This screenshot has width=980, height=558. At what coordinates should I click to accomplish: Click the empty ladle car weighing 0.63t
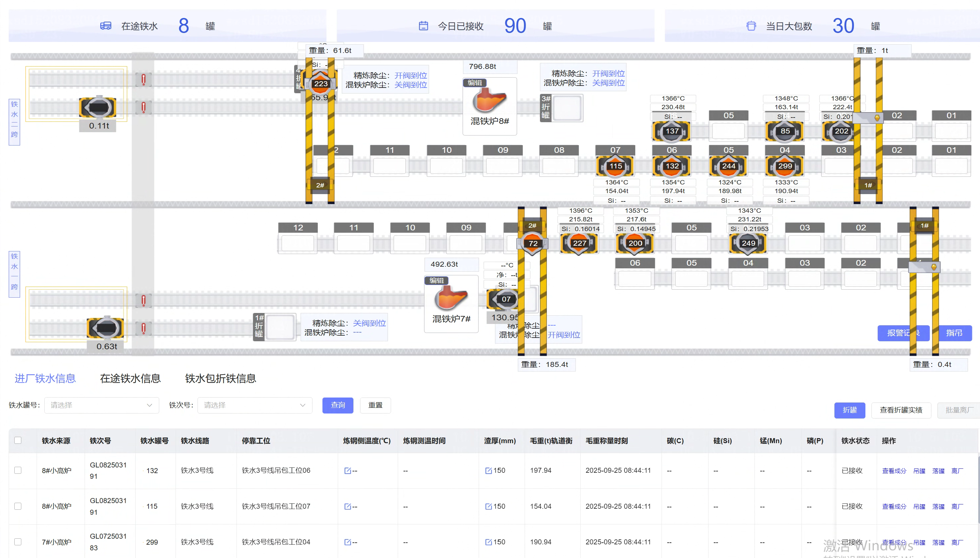[105, 328]
